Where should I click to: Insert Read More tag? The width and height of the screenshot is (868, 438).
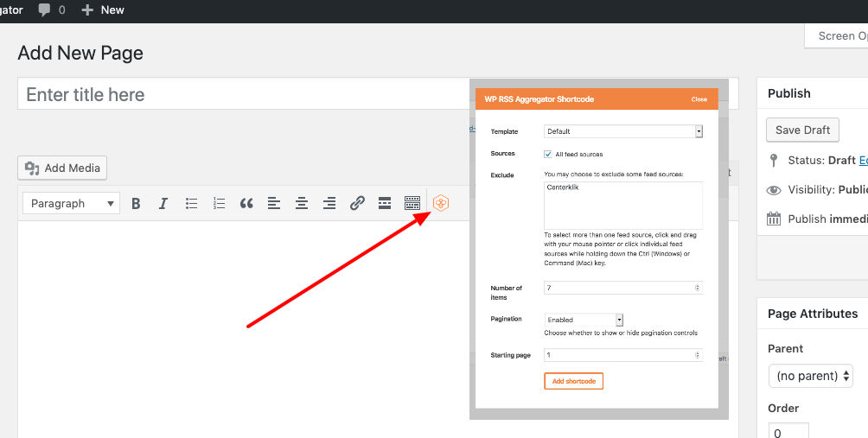(x=385, y=204)
